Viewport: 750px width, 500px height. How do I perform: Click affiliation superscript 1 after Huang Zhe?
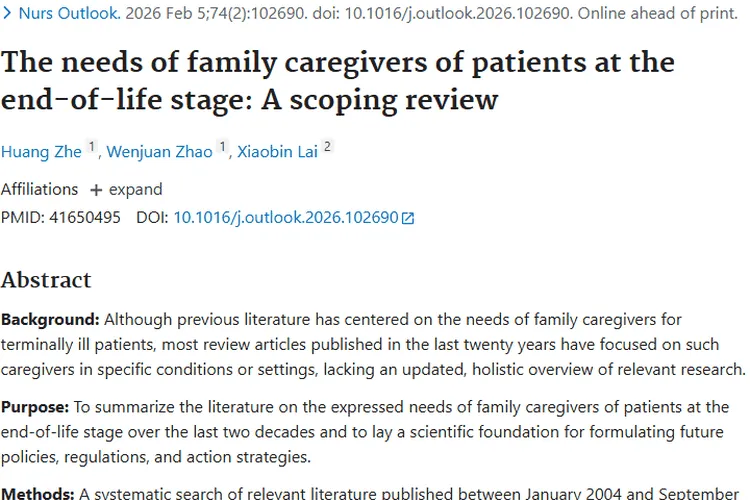point(92,147)
